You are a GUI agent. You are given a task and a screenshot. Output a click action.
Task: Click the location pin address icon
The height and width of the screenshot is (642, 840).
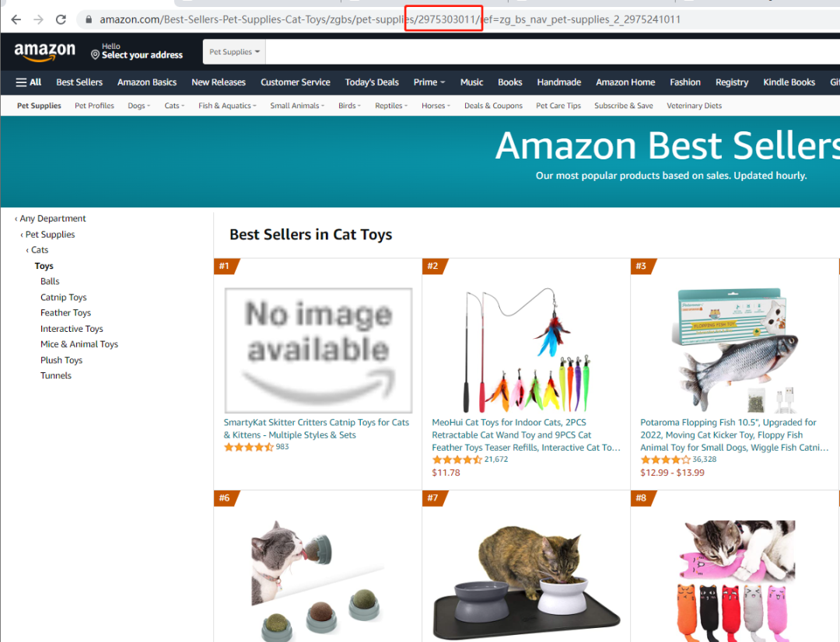coord(96,54)
